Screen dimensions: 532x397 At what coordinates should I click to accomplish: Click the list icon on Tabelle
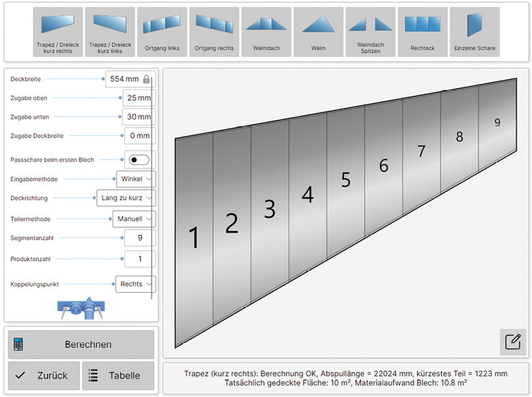click(x=93, y=375)
